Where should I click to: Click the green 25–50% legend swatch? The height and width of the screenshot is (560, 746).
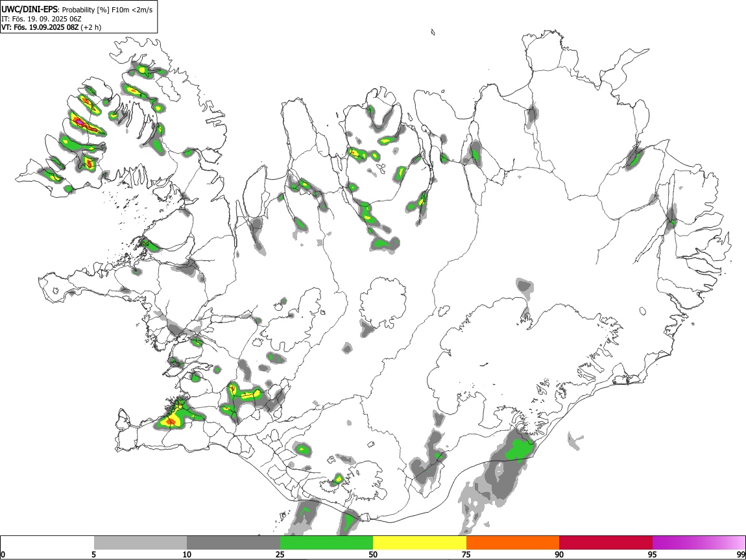pyautogui.click(x=326, y=543)
